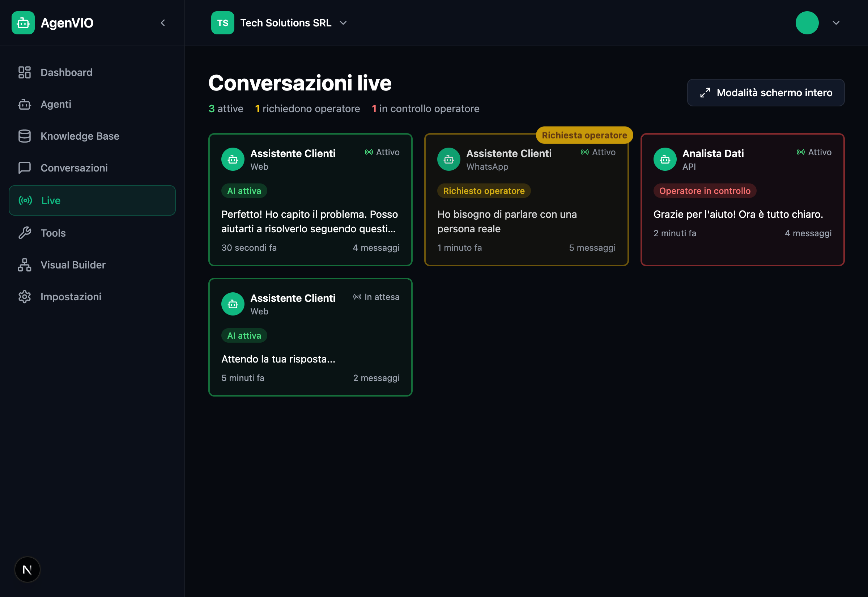The height and width of the screenshot is (597, 868).
Task: Select the Agenti section icon
Action: click(24, 104)
